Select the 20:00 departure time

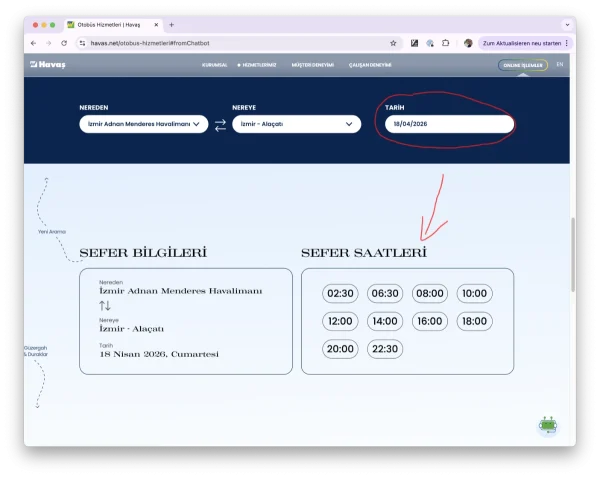tap(340, 349)
